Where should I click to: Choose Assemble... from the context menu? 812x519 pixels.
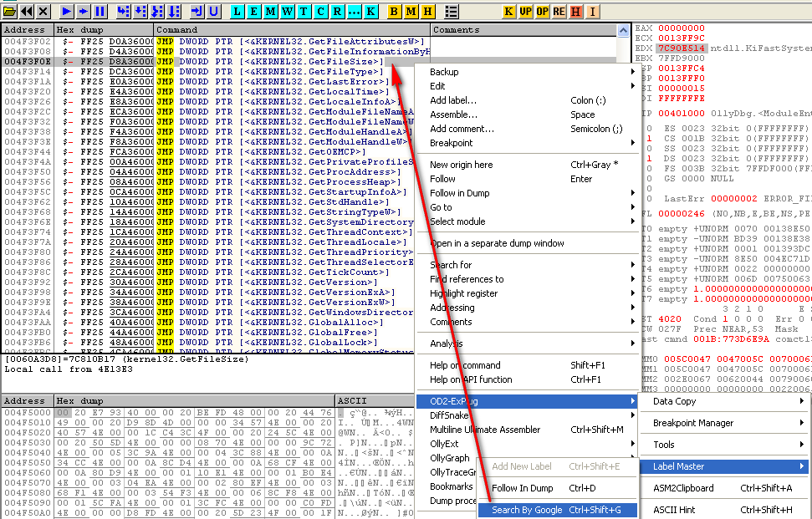coord(527,114)
